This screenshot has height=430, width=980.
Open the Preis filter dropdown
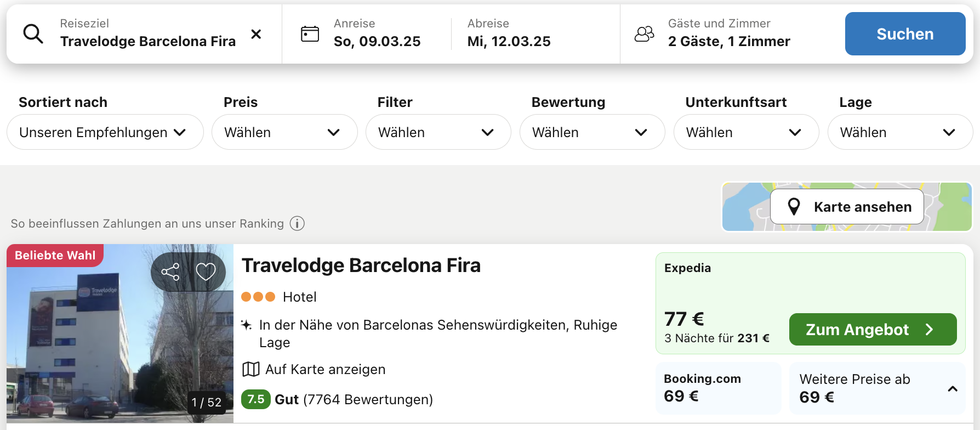(x=284, y=132)
